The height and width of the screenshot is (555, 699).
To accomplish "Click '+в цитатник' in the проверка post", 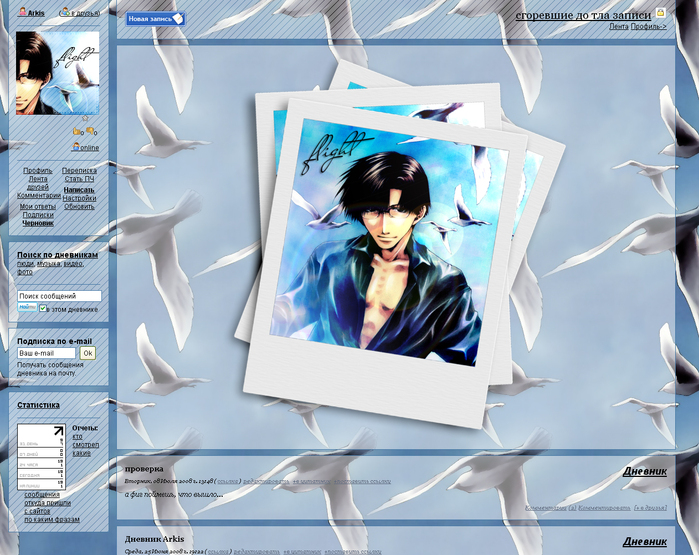I will point(312,481).
